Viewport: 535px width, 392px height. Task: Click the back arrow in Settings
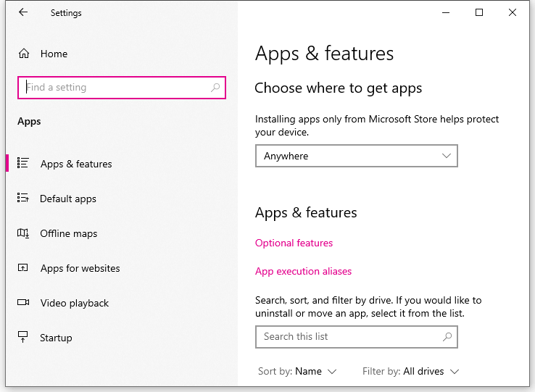pyautogui.click(x=23, y=12)
